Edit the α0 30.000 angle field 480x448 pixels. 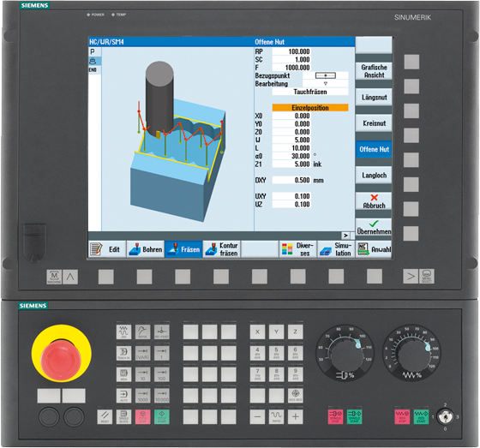click(x=291, y=156)
